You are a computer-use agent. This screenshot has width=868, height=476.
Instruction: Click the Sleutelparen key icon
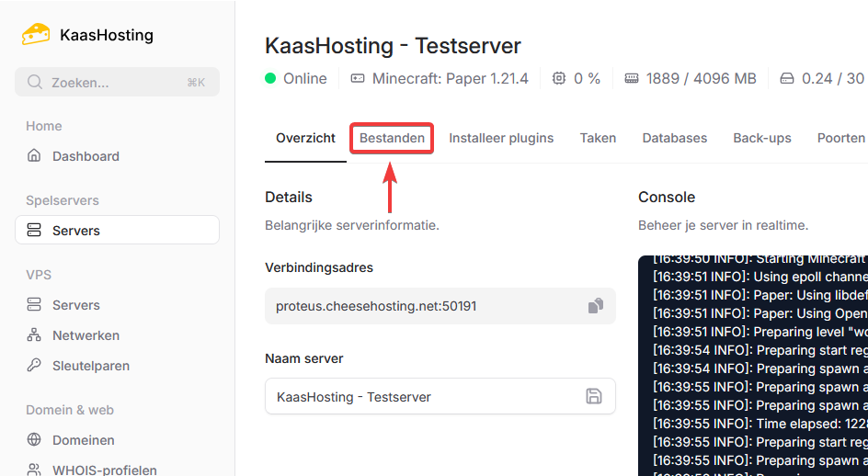tap(35, 366)
